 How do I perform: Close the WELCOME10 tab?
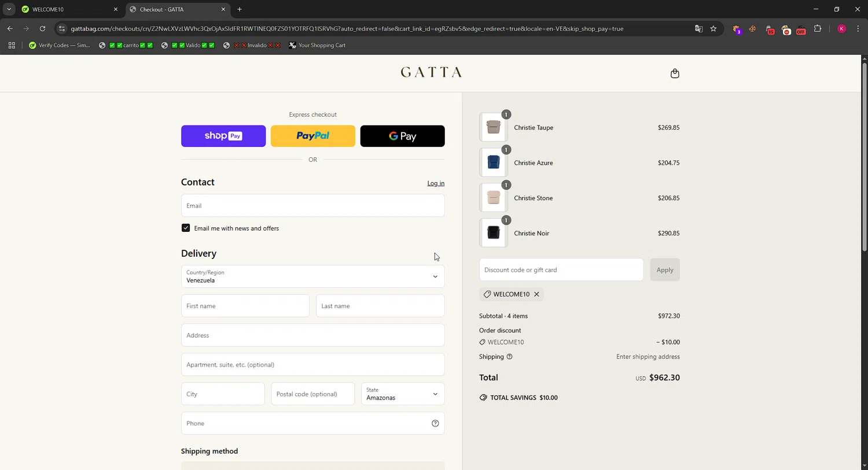click(115, 9)
